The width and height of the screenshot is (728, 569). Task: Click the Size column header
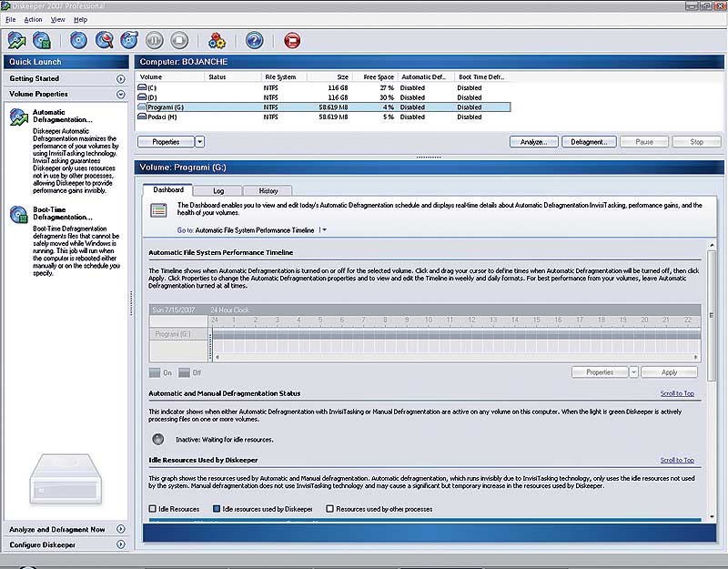point(330,77)
